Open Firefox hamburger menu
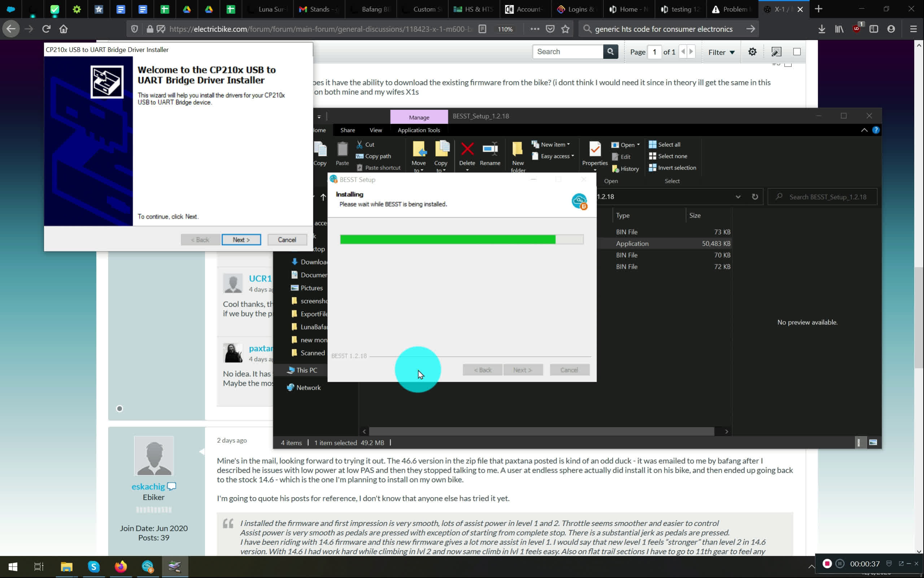 coord(913,29)
